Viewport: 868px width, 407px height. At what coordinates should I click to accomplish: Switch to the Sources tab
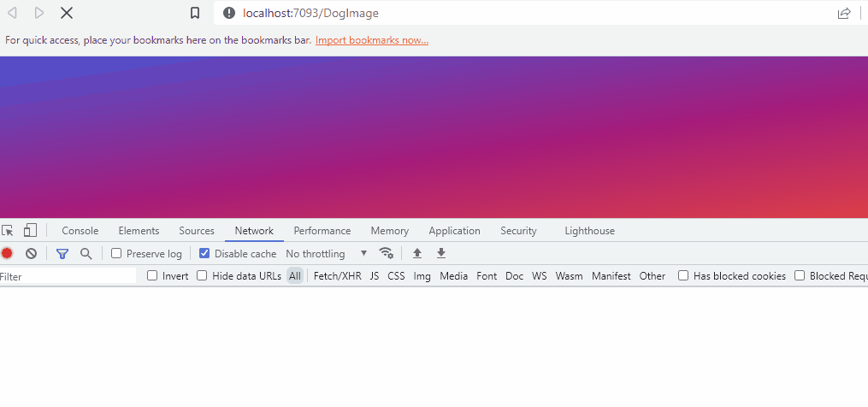tap(197, 231)
